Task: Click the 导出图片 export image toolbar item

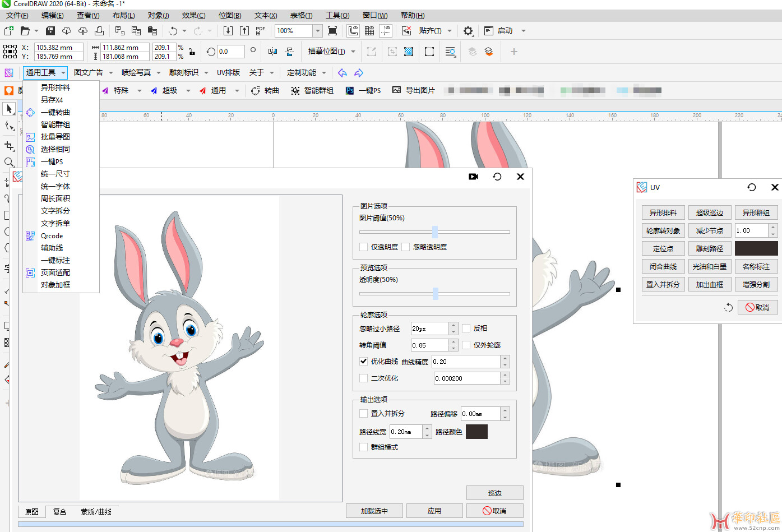Action: pos(414,90)
